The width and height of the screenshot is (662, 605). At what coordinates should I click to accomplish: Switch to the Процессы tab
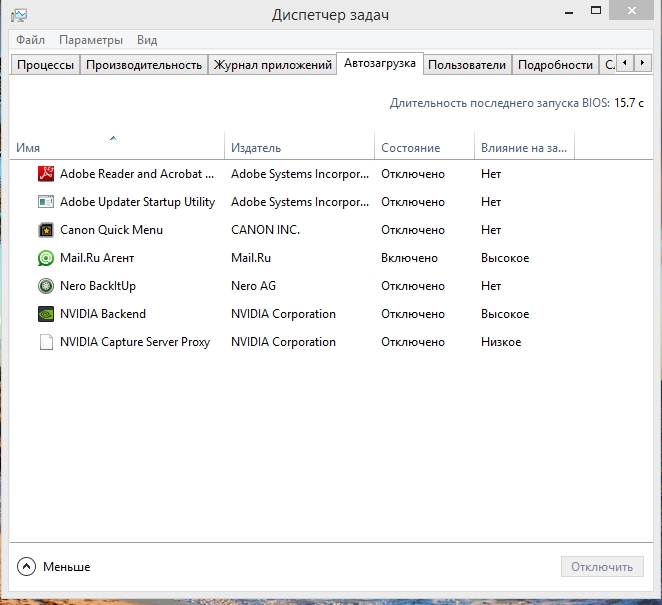point(44,65)
